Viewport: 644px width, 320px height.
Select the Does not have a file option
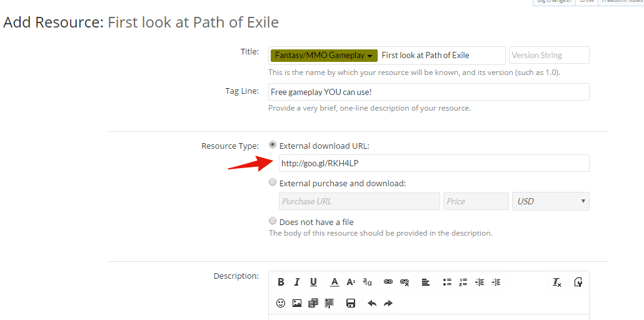pos(273,221)
